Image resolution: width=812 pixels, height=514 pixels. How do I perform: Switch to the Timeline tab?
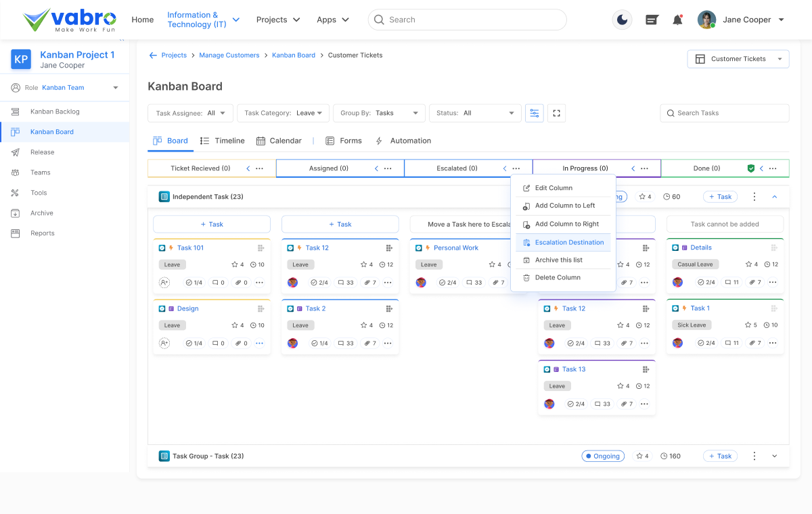tap(223, 141)
